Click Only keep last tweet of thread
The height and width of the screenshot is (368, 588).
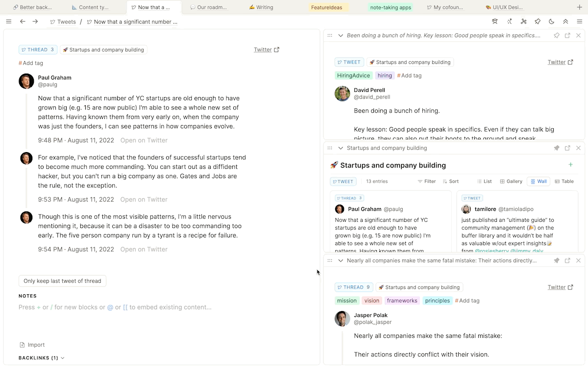click(x=62, y=281)
